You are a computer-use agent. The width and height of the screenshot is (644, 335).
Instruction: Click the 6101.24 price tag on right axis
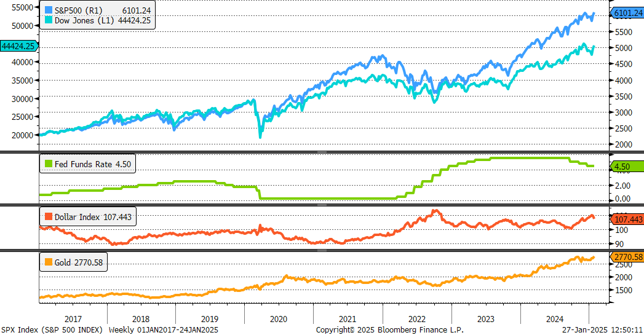coord(627,13)
